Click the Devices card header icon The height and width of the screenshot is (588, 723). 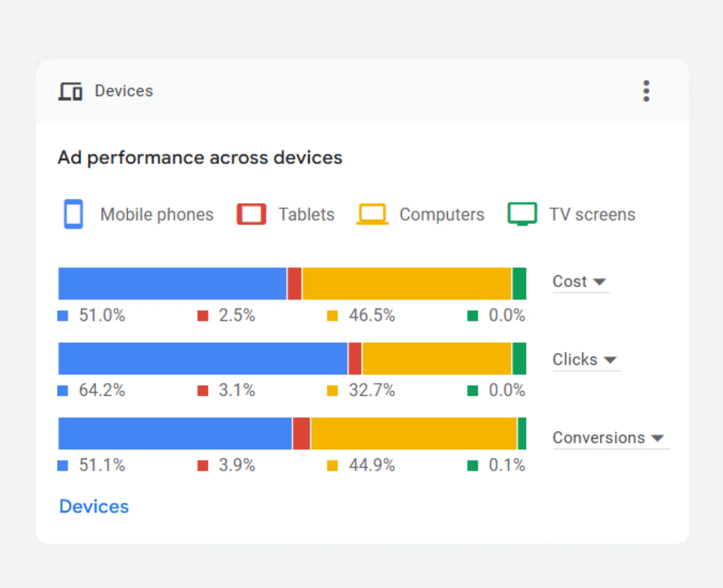pos(70,91)
